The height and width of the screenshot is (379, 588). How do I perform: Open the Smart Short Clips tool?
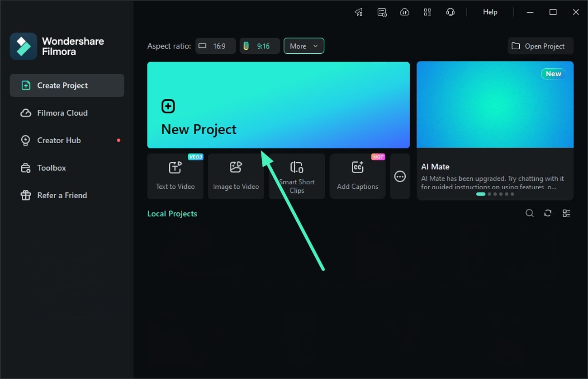pyautogui.click(x=297, y=176)
